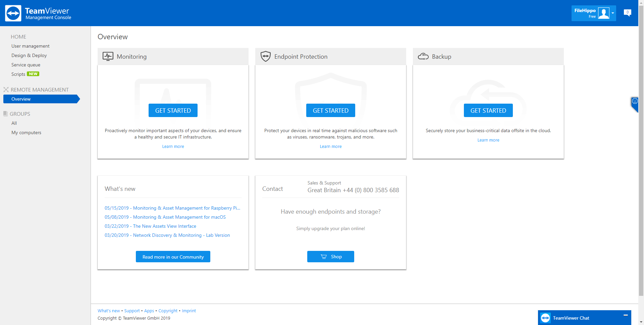The width and height of the screenshot is (644, 325).
Task: Click GET STARTED for Monitoring
Action: 173,110
